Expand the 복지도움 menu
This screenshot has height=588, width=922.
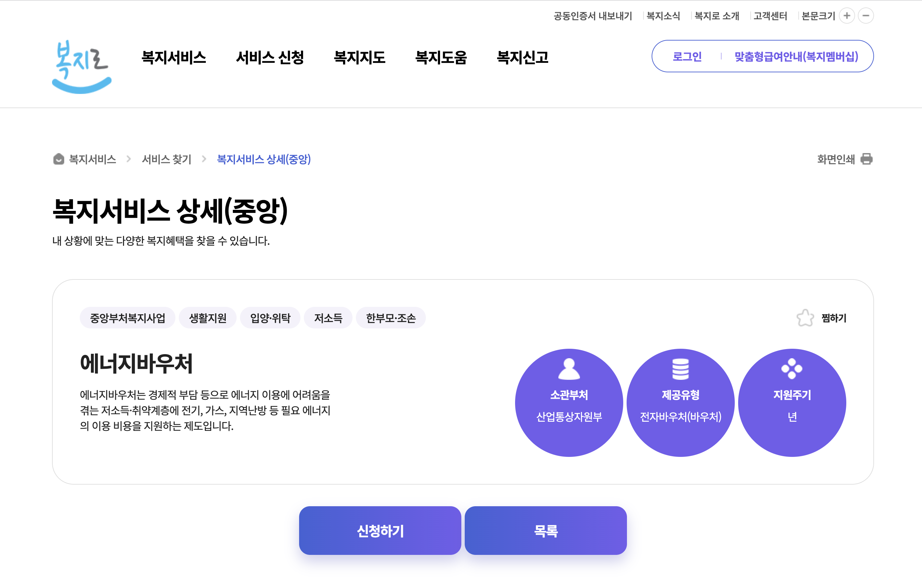441,57
